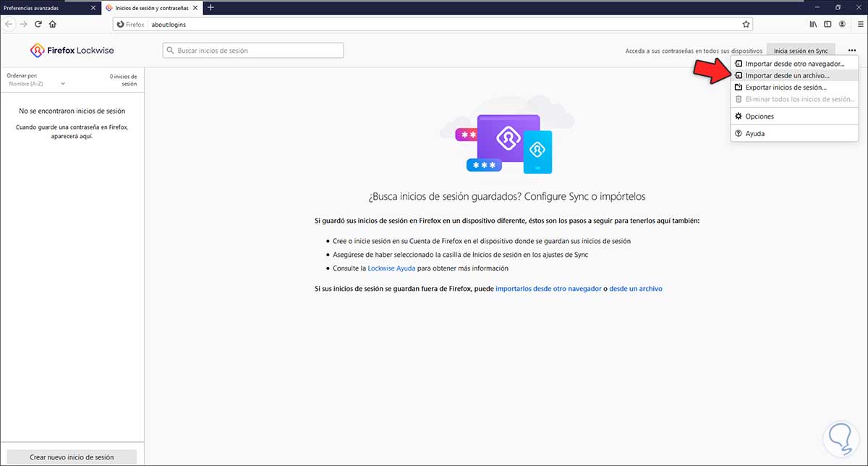Image resolution: width=868 pixels, height=466 pixels.
Task: Open Ayuda from the Lockwise menu
Action: coord(795,133)
